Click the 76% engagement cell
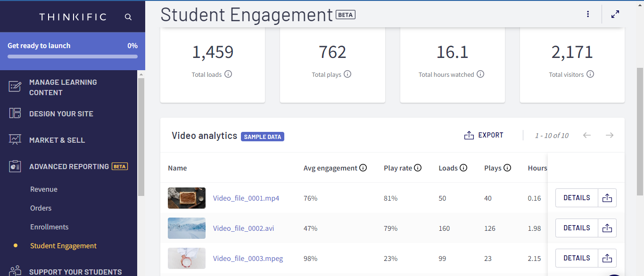 tap(310, 198)
